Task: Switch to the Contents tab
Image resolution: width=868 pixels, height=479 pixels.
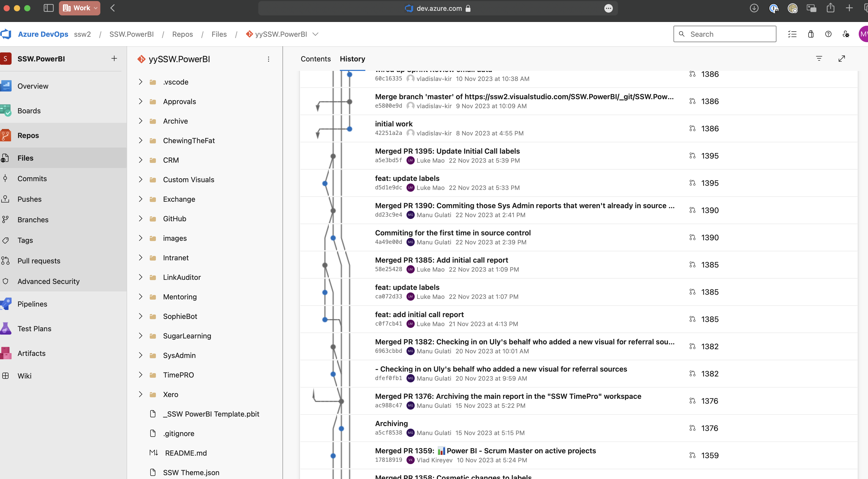Action: [x=315, y=59]
